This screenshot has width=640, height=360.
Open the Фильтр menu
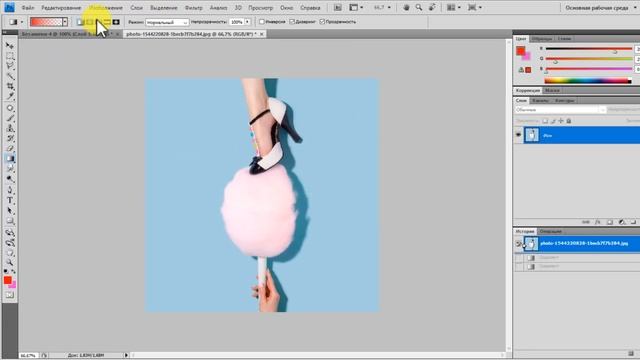193,8
